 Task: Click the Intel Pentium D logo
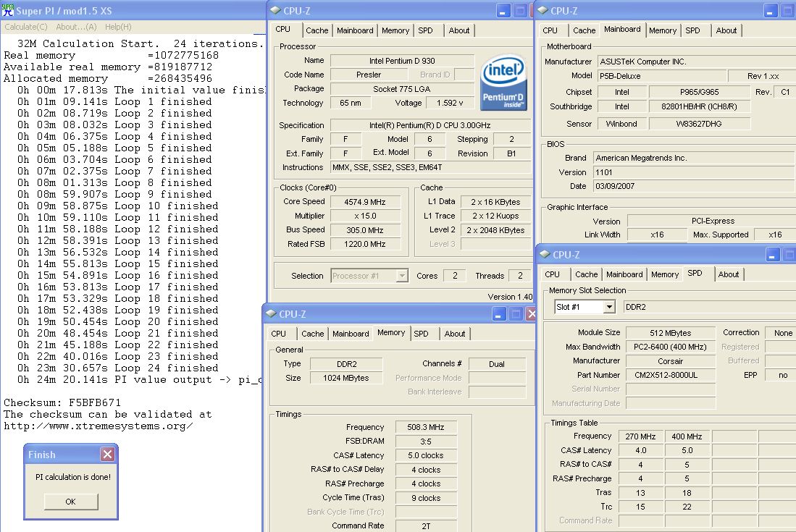(503, 83)
